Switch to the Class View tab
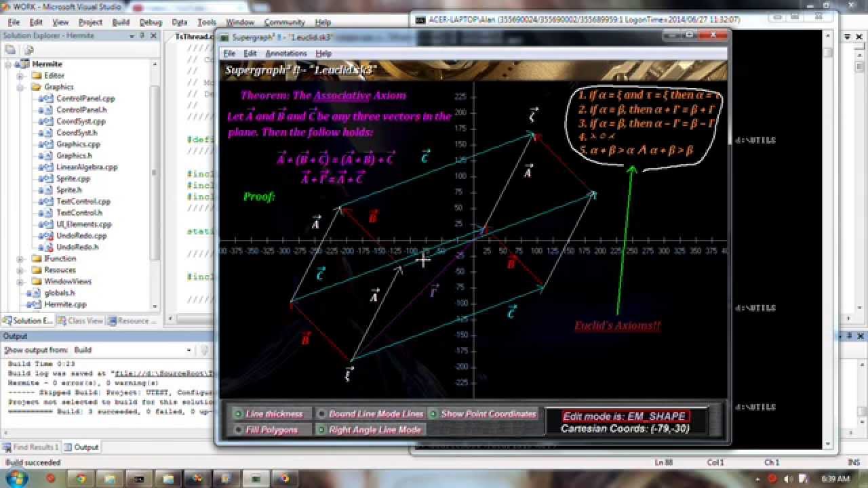 [79, 321]
